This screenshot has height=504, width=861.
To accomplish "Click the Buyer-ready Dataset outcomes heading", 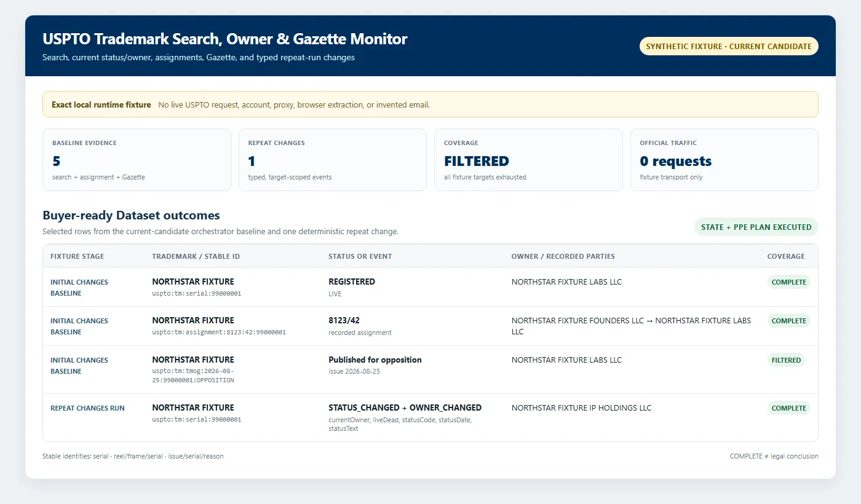I will (x=131, y=215).
